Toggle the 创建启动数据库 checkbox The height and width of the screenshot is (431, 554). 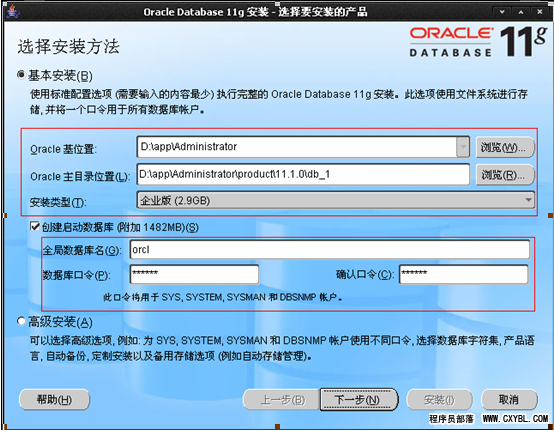pos(35,226)
